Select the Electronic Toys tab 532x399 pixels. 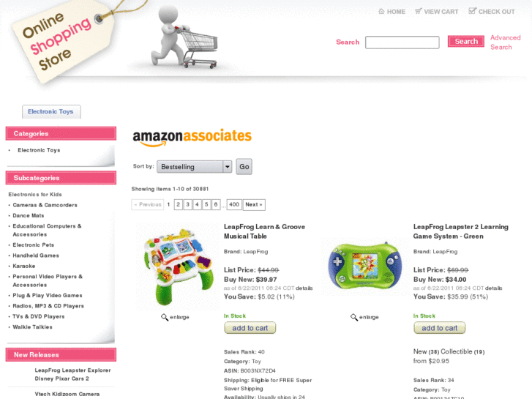(51, 112)
